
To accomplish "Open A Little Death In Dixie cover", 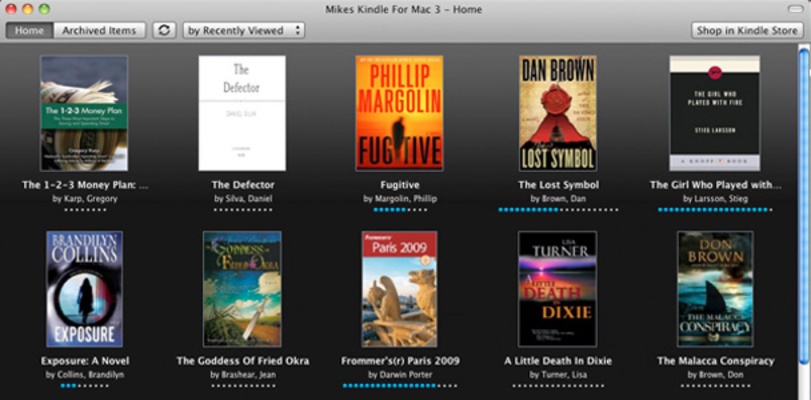I will [558, 289].
